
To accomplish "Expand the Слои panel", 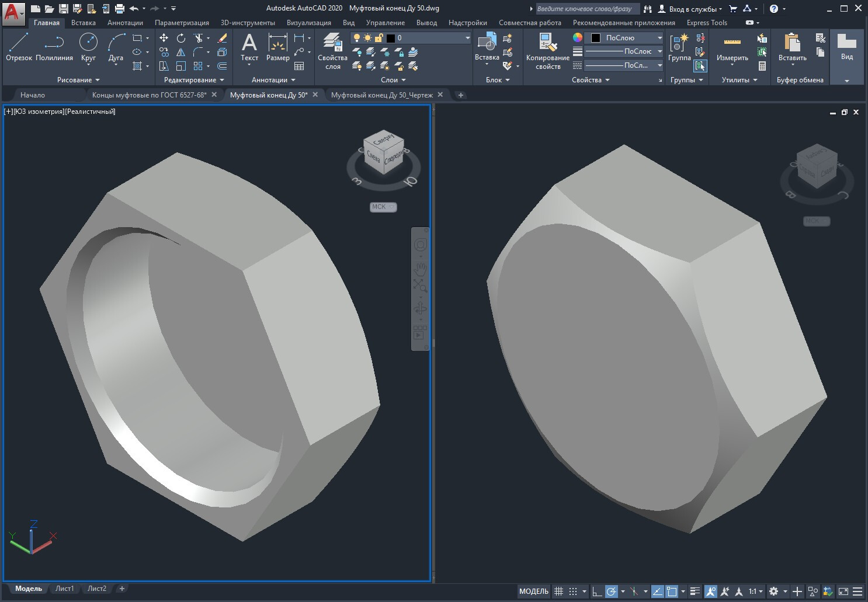I will [393, 80].
